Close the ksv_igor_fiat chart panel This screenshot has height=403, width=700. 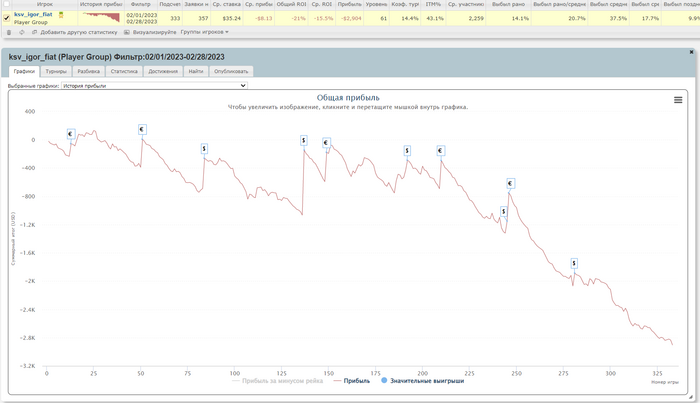692,52
